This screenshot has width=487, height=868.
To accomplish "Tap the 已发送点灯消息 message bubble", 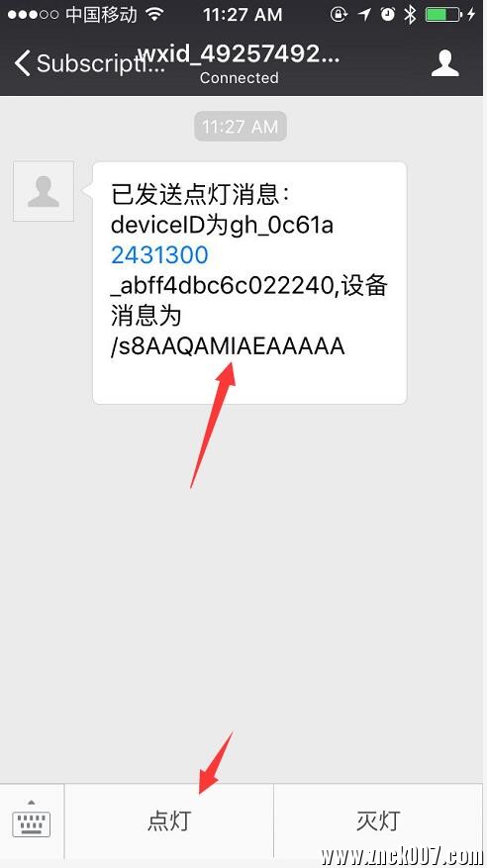I will click(x=249, y=283).
